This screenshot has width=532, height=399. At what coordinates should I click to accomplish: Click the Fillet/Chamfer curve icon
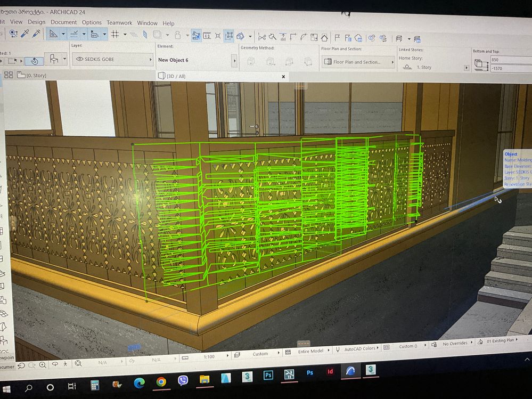pyautogui.click(x=304, y=37)
